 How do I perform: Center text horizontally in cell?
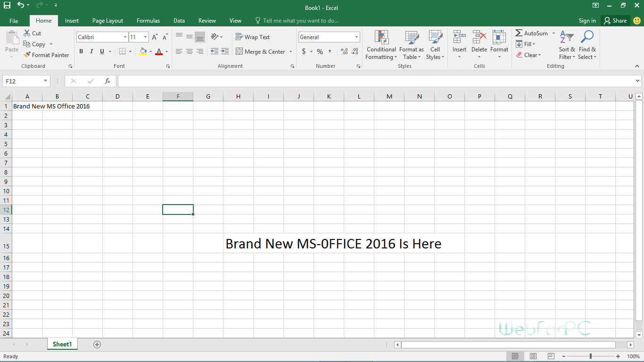[190, 51]
